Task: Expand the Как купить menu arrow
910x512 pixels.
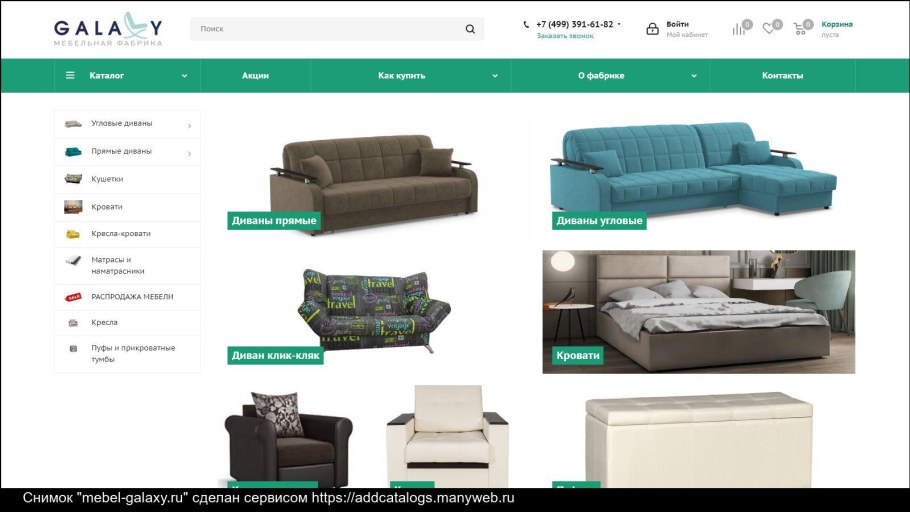Action: [494, 75]
